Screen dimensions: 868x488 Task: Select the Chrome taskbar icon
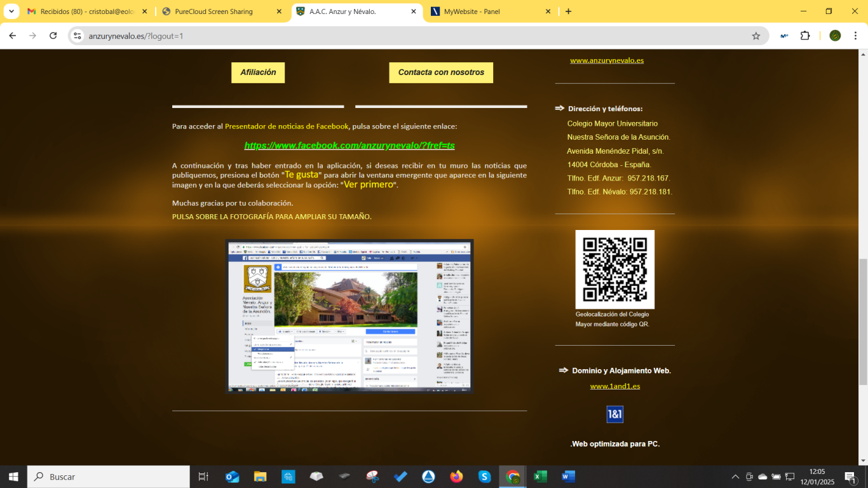point(512,477)
